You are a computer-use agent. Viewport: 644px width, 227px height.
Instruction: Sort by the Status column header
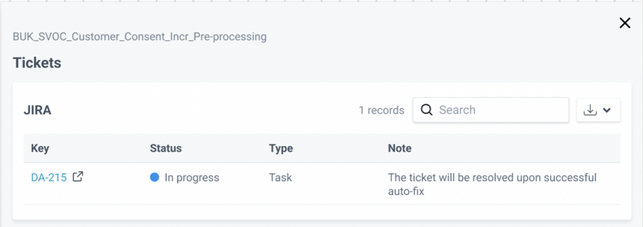coord(165,148)
